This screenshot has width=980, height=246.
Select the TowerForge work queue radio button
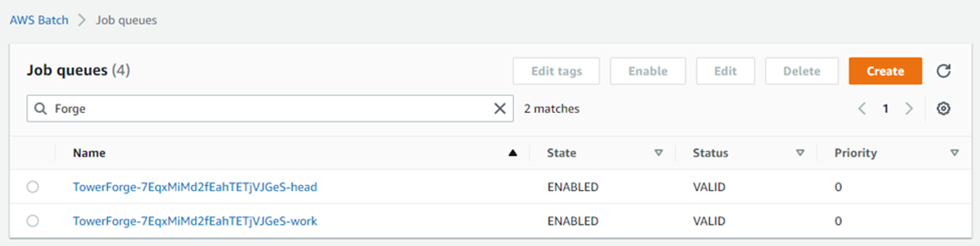coord(33,221)
